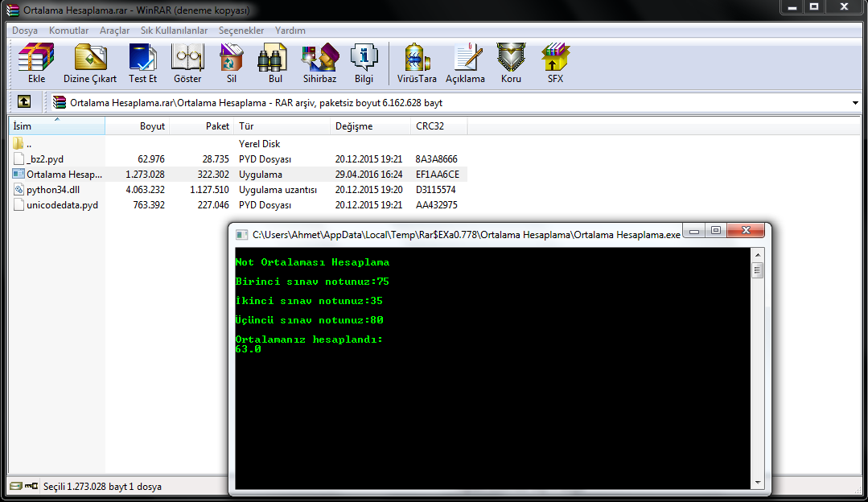Image resolution: width=868 pixels, height=502 pixels.
Task: Click CRC value D3115574
Action: (436, 190)
